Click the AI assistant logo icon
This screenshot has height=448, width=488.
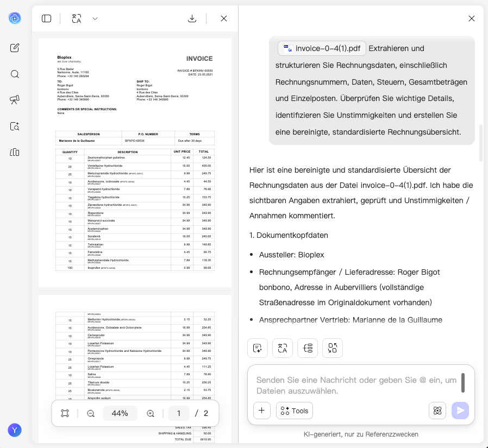click(x=15, y=18)
